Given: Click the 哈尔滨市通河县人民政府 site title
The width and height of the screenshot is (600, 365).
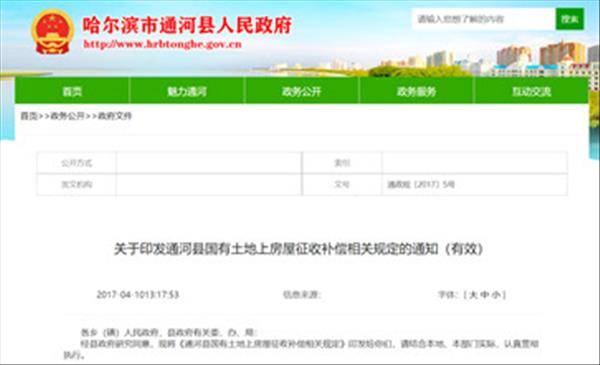Looking at the screenshot, I should (x=188, y=25).
